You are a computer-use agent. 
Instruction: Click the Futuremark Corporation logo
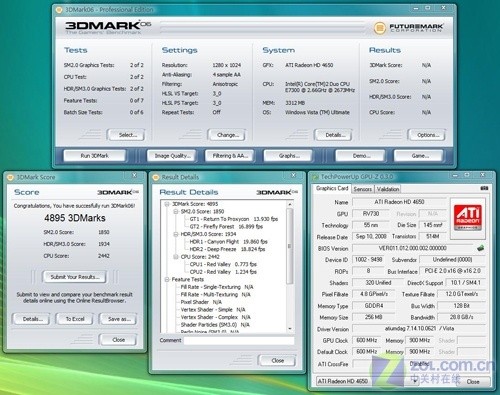coord(408,28)
